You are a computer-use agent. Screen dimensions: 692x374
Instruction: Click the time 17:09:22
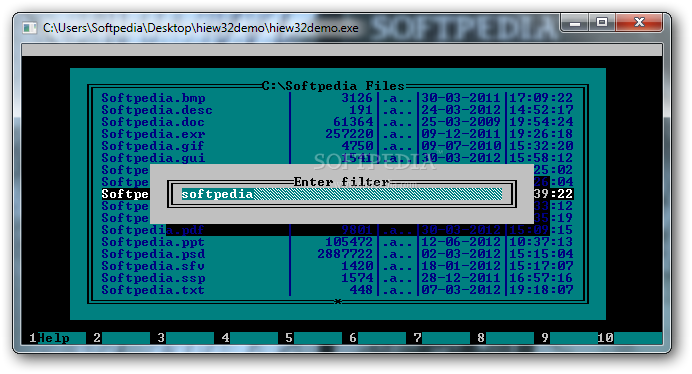(x=542, y=98)
